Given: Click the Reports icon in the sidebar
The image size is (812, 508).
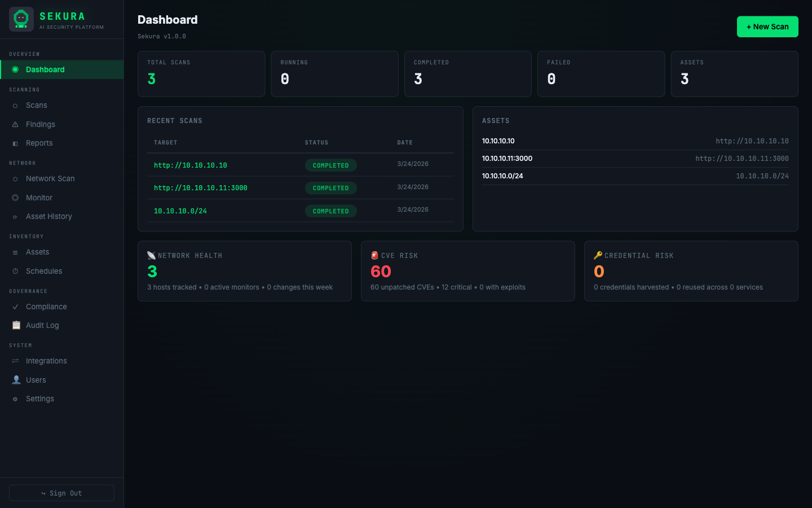Looking at the screenshot, I should 16,143.
